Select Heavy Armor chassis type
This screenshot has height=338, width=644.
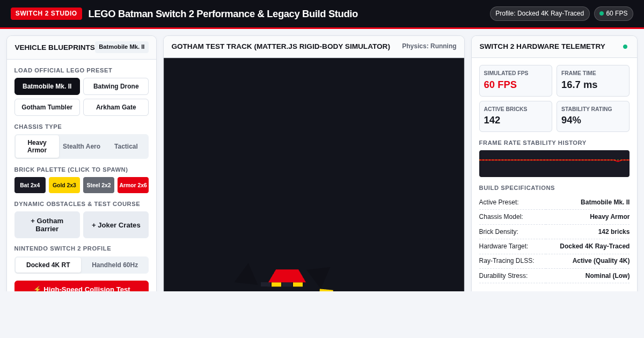[x=37, y=146]
